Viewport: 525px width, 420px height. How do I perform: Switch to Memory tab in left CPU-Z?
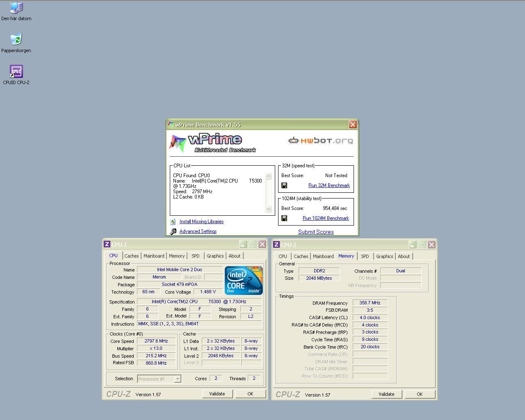pos(177,256)
